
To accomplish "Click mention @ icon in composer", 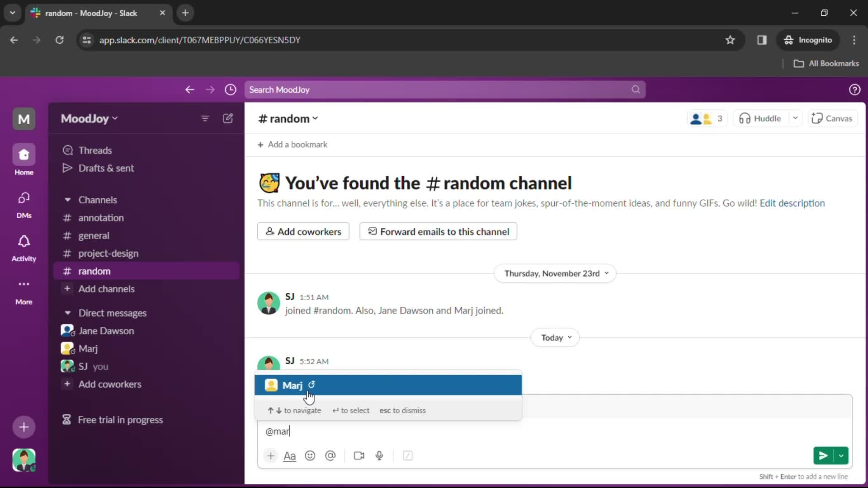I will 330,456.
